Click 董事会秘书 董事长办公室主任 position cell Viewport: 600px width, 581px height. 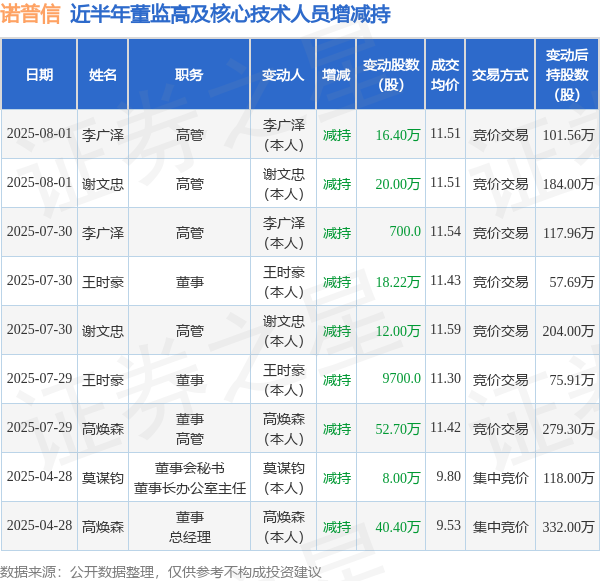[x=190, y=478]
